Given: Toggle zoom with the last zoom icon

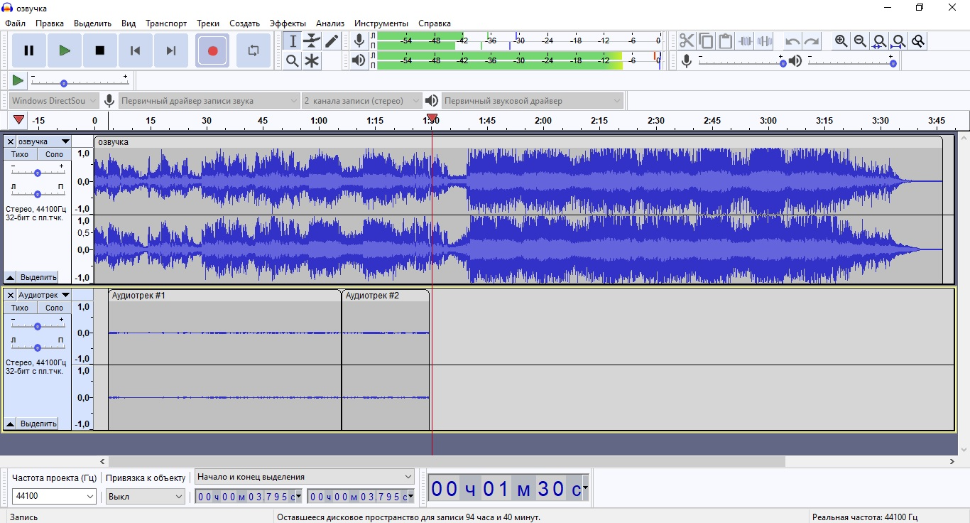Looking at the screenshot, I should 919,41.
